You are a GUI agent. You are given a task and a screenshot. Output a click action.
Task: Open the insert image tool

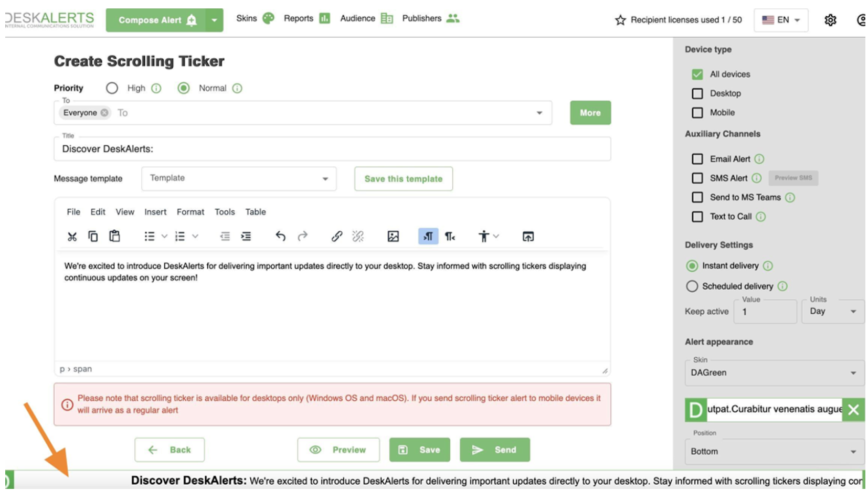(393, 237)
